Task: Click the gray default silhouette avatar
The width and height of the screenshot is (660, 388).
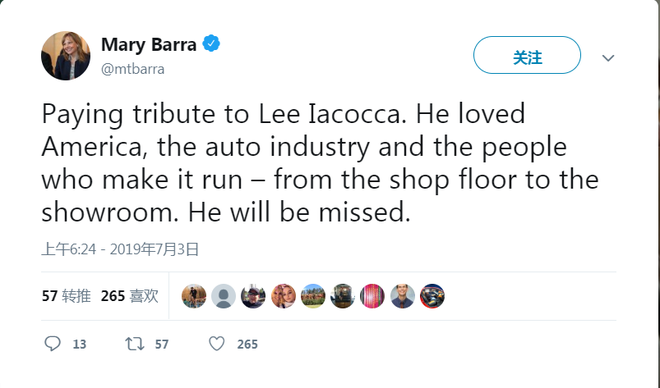Action: (224, 296)
